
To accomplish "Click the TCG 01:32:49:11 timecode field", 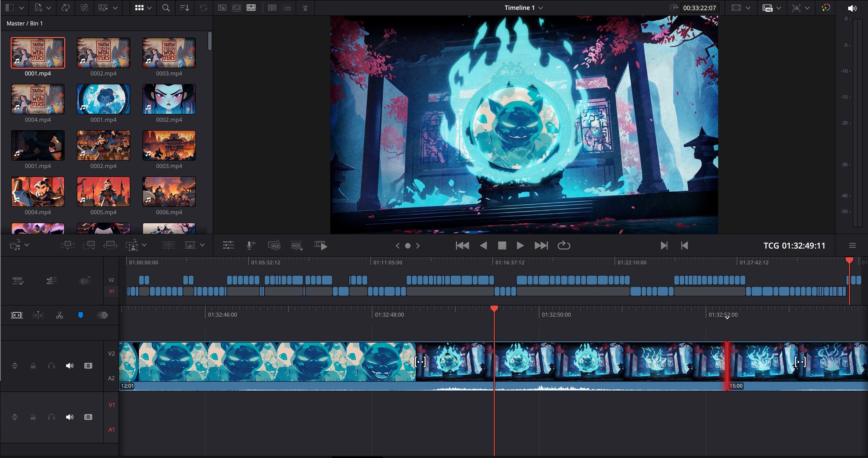I will click(794, 246).
